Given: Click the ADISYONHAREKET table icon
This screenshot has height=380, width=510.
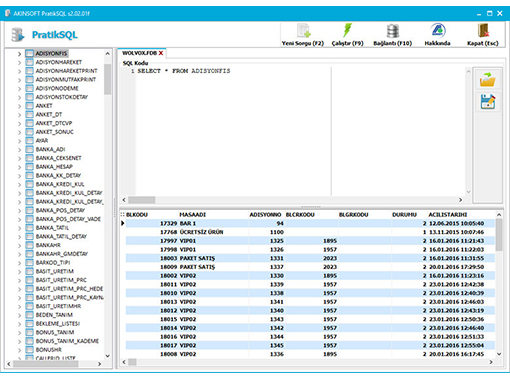Looking at the screenshot, I should 30,62.
